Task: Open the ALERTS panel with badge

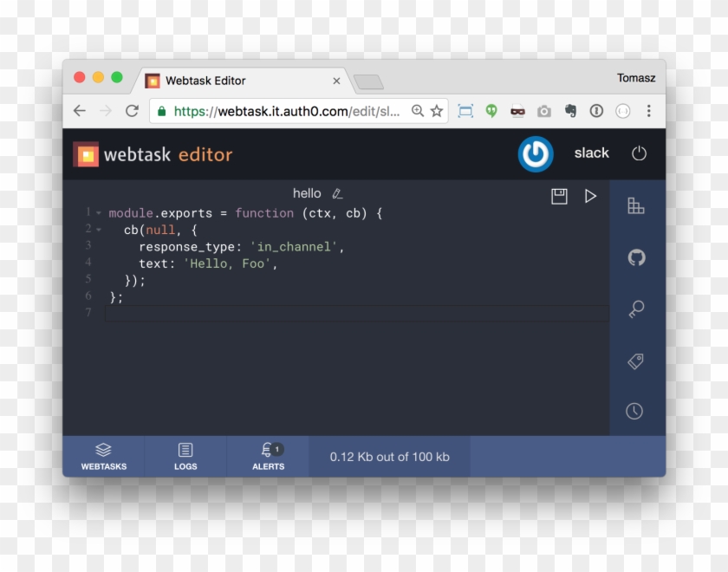Action: (268, 457)
